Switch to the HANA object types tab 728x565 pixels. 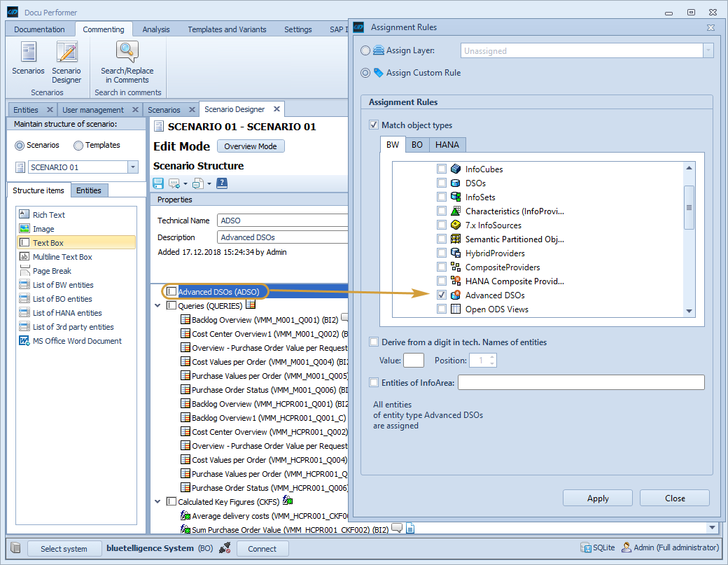(x=447, y=145)
